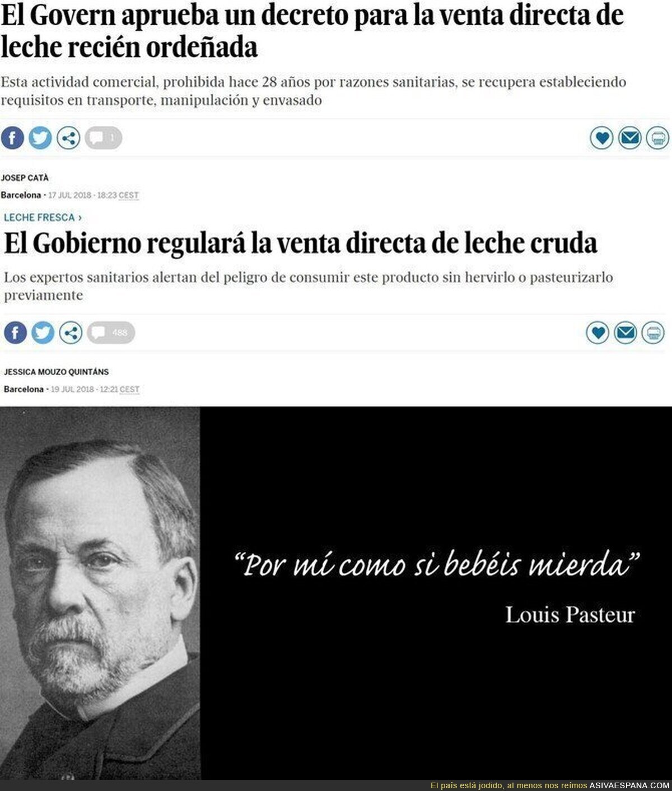Favorite the leche cruda article with heart
This screenshot has height=791, width=672.
click(x=598, y=333)
